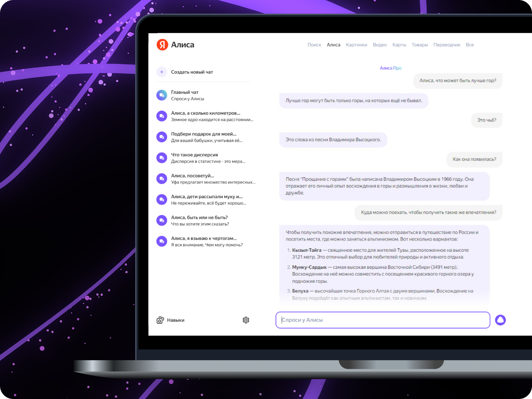
Task: Click the purple Alice voice button
Action: (x=500, y=320)
